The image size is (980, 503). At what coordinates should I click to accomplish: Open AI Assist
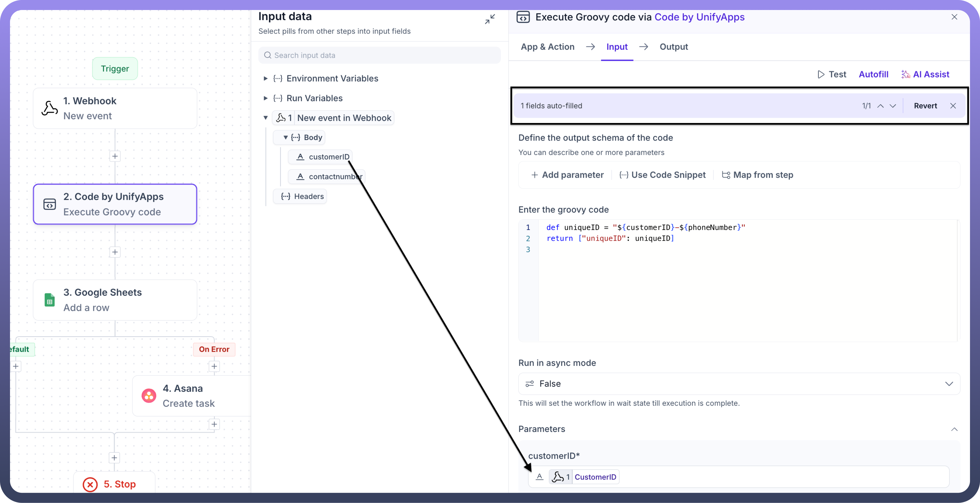pos(925,74)
